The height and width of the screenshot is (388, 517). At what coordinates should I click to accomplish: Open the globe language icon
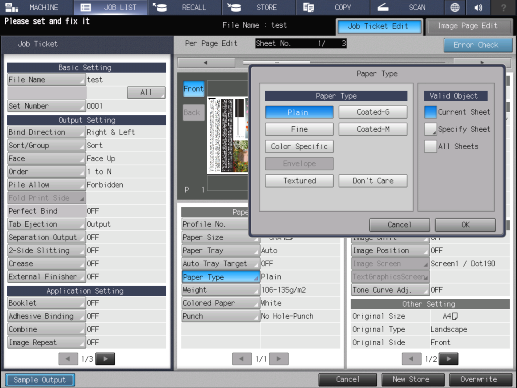click(455, 7)
